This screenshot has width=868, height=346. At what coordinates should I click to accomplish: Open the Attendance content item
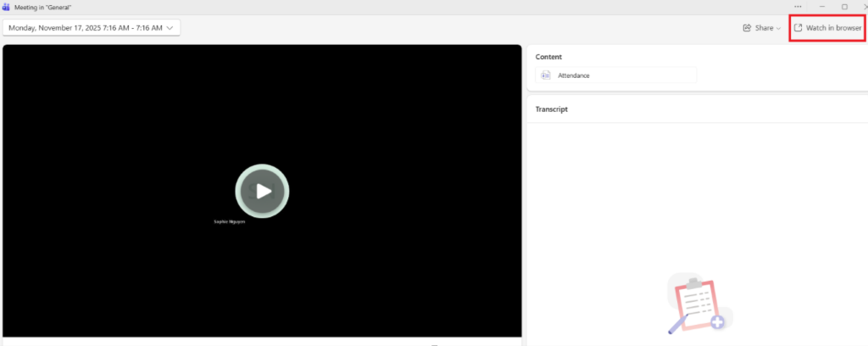[x=615, y=75]
